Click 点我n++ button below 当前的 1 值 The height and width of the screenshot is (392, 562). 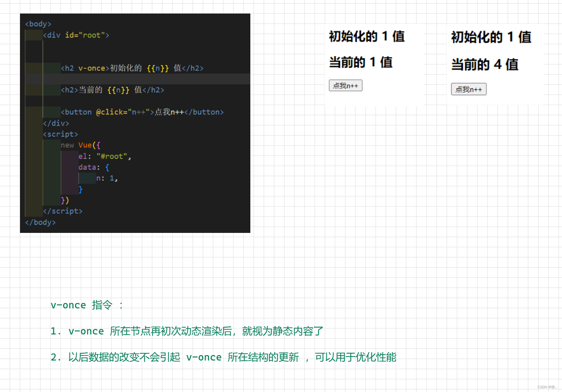click(346, 86)
